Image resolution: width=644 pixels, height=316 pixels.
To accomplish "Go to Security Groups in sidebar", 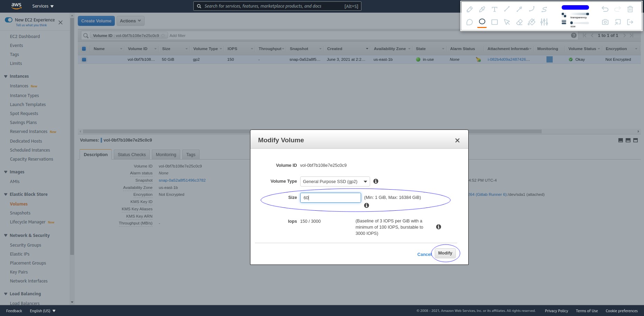I will click(25, 245).
